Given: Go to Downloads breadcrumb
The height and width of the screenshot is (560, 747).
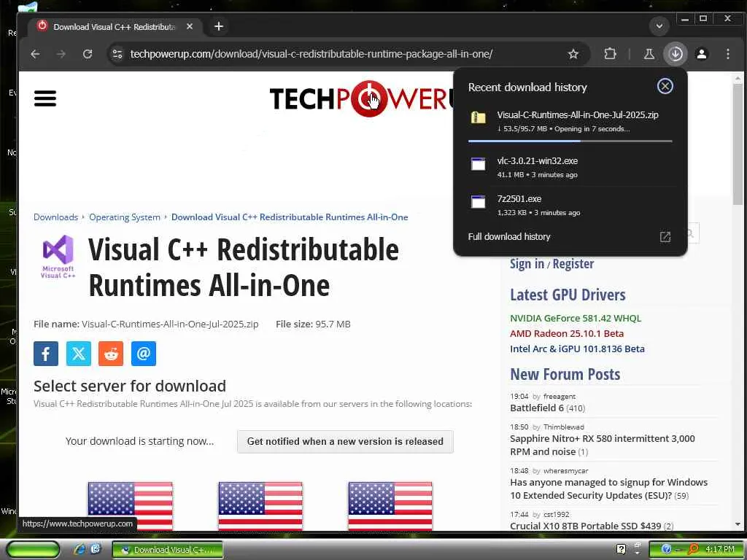Looking at the screenshot, I should coord(55,217).
